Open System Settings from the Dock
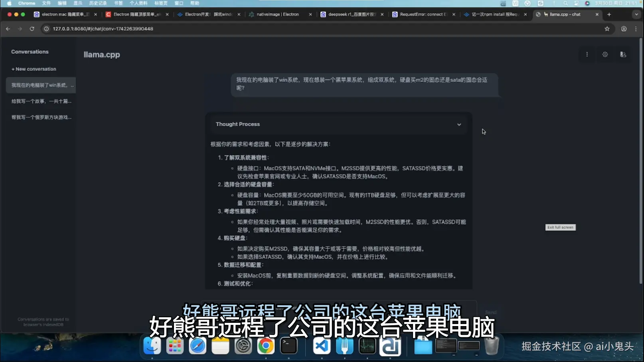 coord(243,346)
